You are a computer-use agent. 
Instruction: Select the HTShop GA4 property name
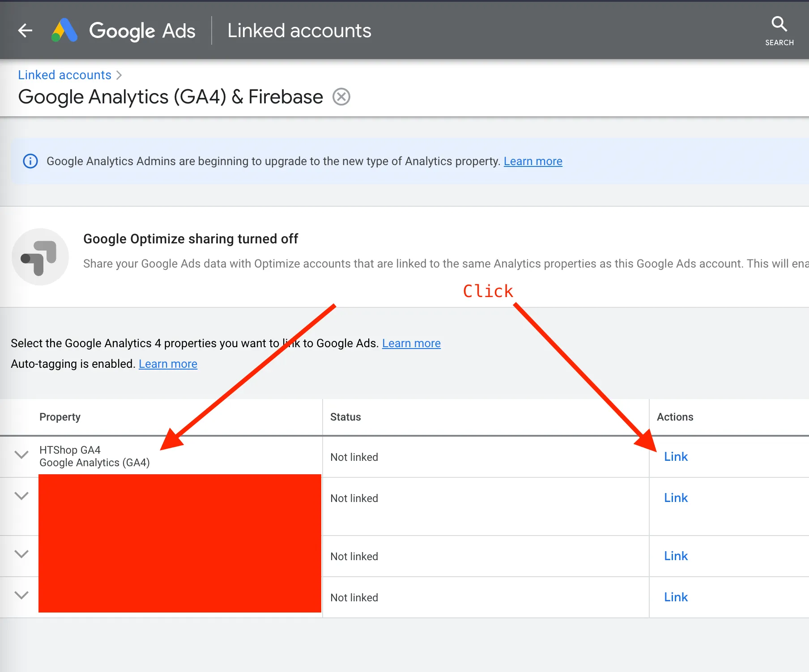tap(70, 450)
